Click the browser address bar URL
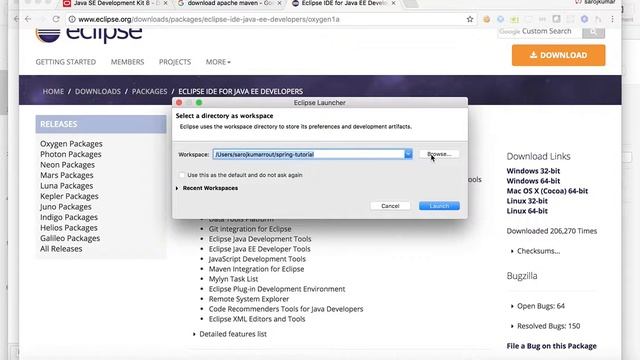 pyautogui.click(x=209, y=19)
